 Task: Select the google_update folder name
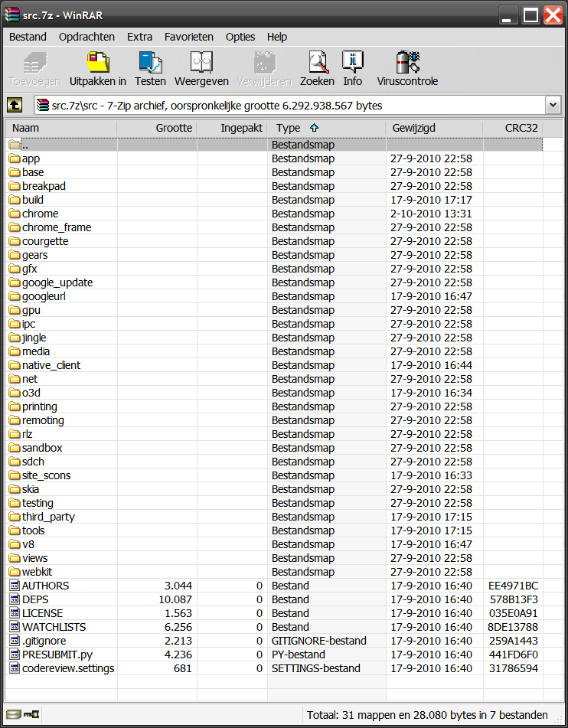pyautogui.click(x=57, y=282)
